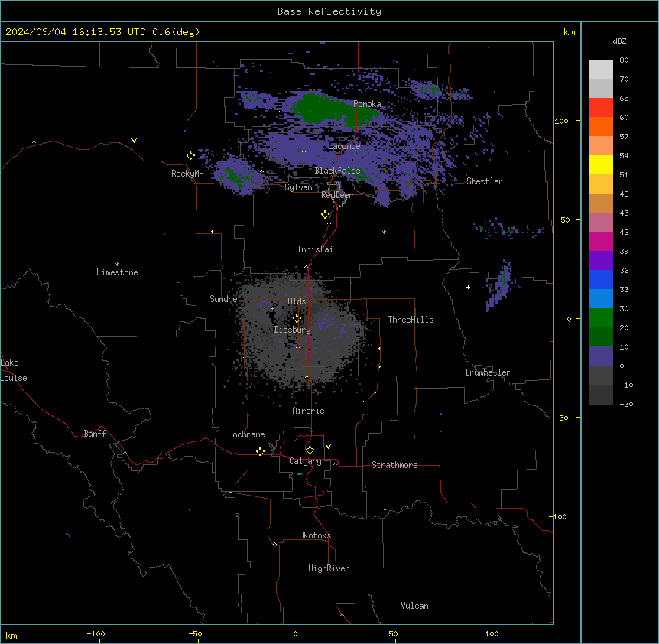Click the Strathmore label

[x=394, y=465]
